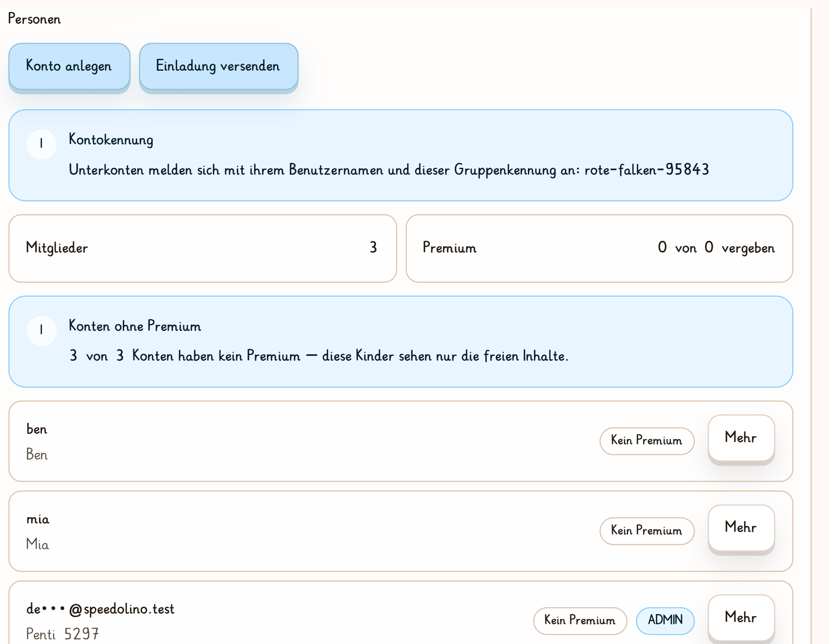Click the email de•••@speedolino.test
The height and width of the screenshot is (644, 829).
(101, 609)
